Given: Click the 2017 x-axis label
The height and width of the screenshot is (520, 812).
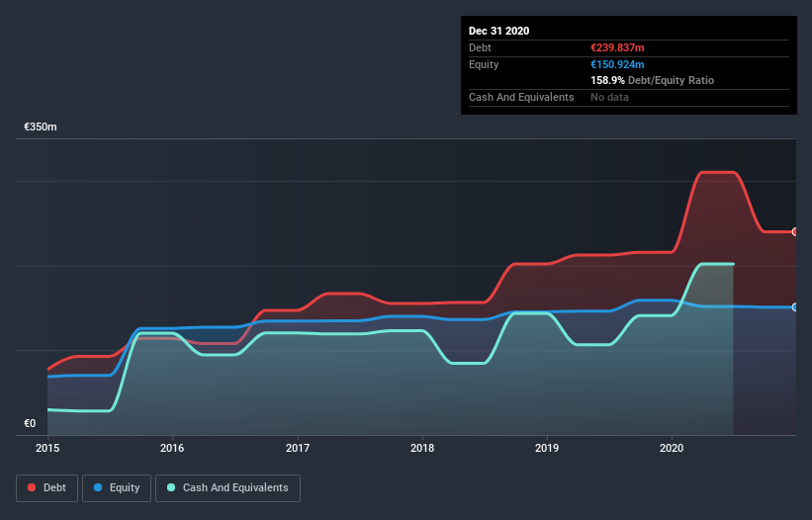Looking at the screenshot, I should pos(298,448).
